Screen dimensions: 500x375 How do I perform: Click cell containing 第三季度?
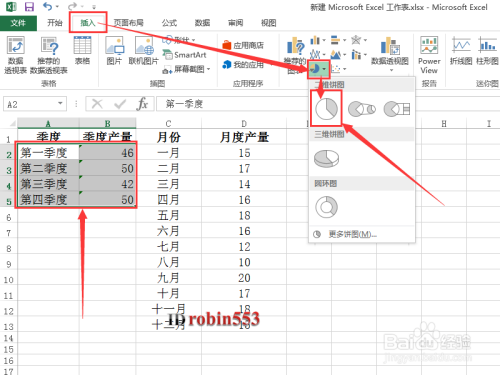tap(48, 184)
